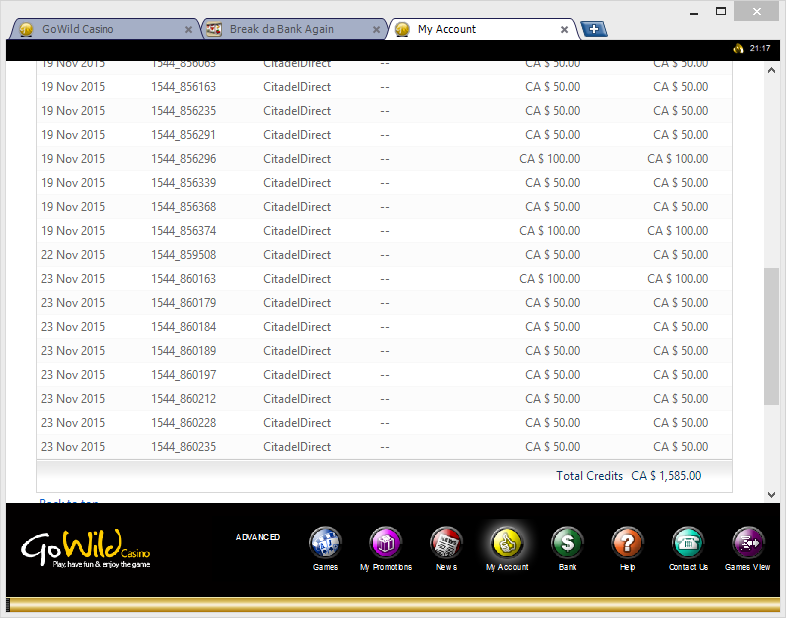Click the ADVANCED label in bottom bar
The width and height of the screenshot is (786, 618).
coord(258,537)
